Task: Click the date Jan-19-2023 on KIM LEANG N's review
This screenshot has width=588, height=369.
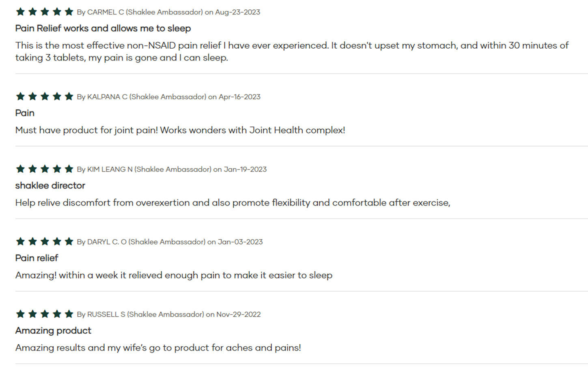Action: (x=245, y=169)
